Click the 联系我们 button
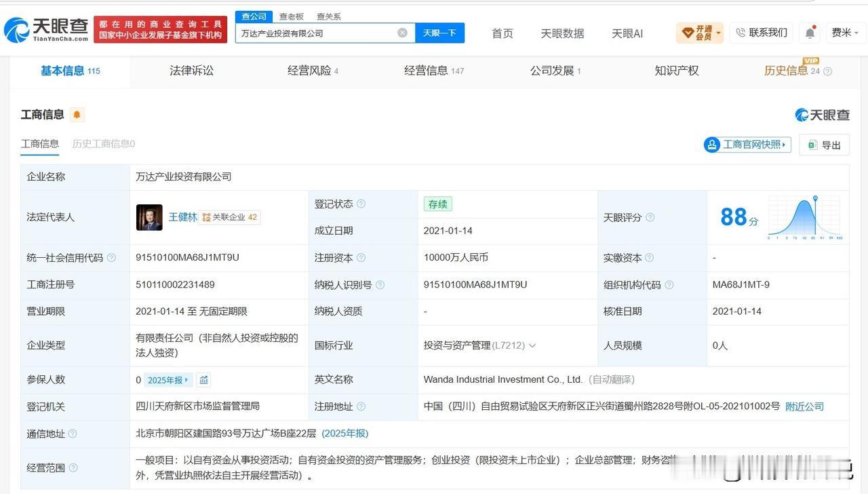 [761, 33]
